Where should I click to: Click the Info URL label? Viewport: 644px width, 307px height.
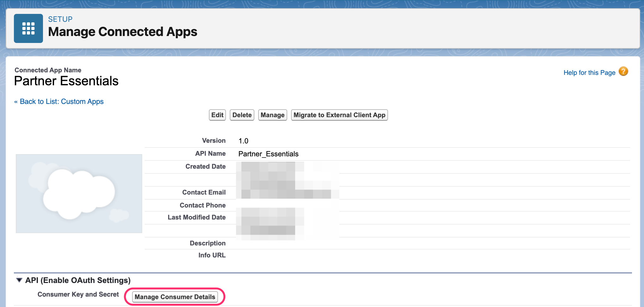click(212, 255)
